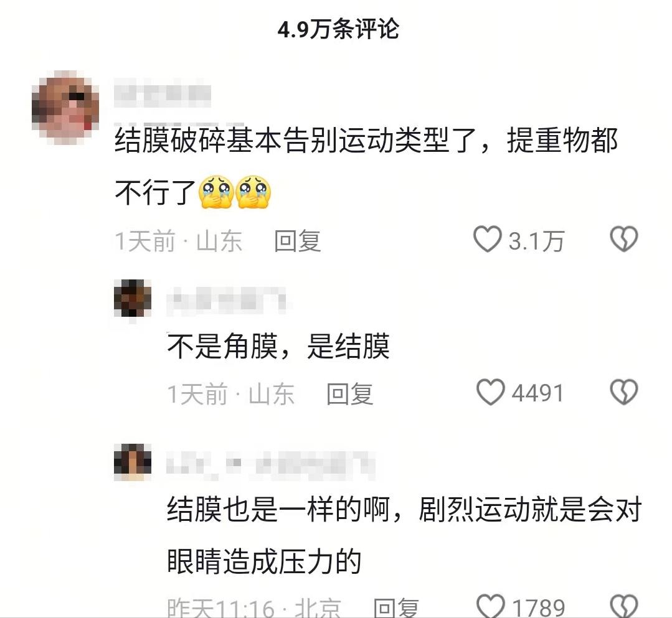This screenshot has width=672, height=618.
Task: Open the top commenter's pixelated avatar
Action: 65,106
